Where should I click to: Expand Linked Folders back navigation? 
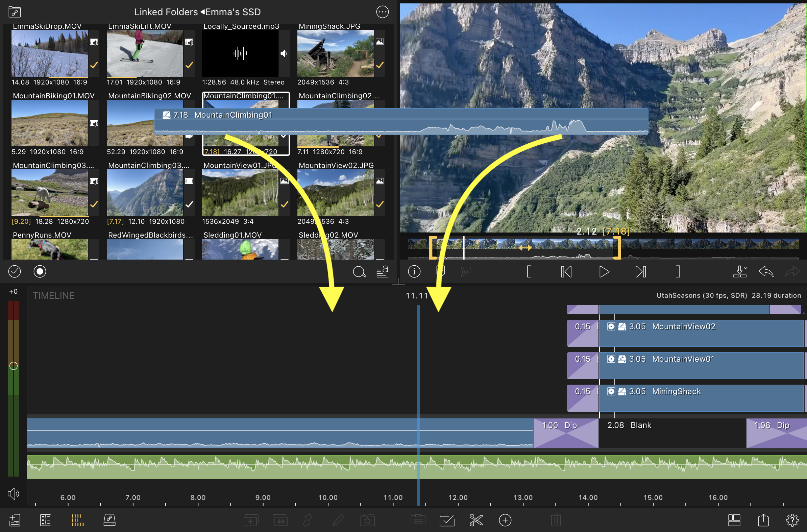(x=166, y=12)
